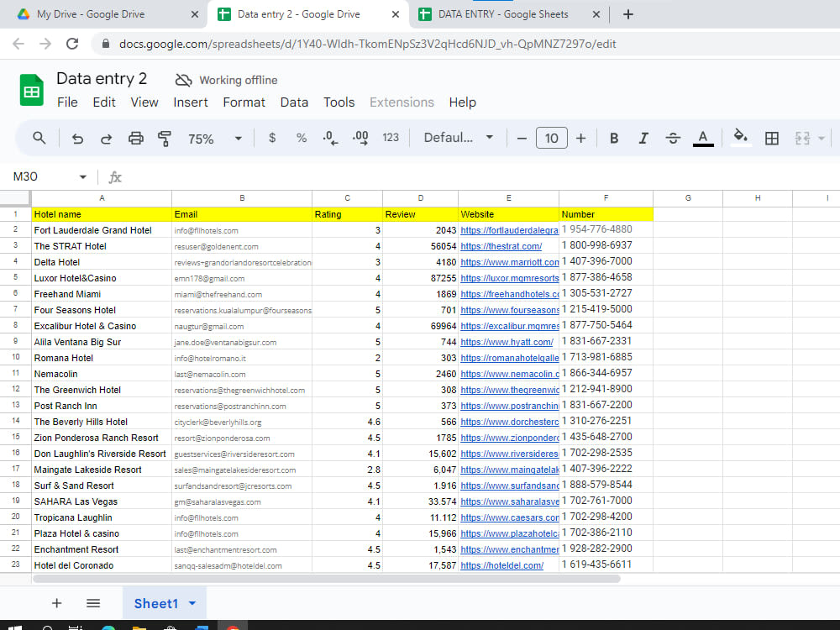Click the Decrease decimal places icon
This screenshot has height=630, width=840.
(x=330, y=138)
